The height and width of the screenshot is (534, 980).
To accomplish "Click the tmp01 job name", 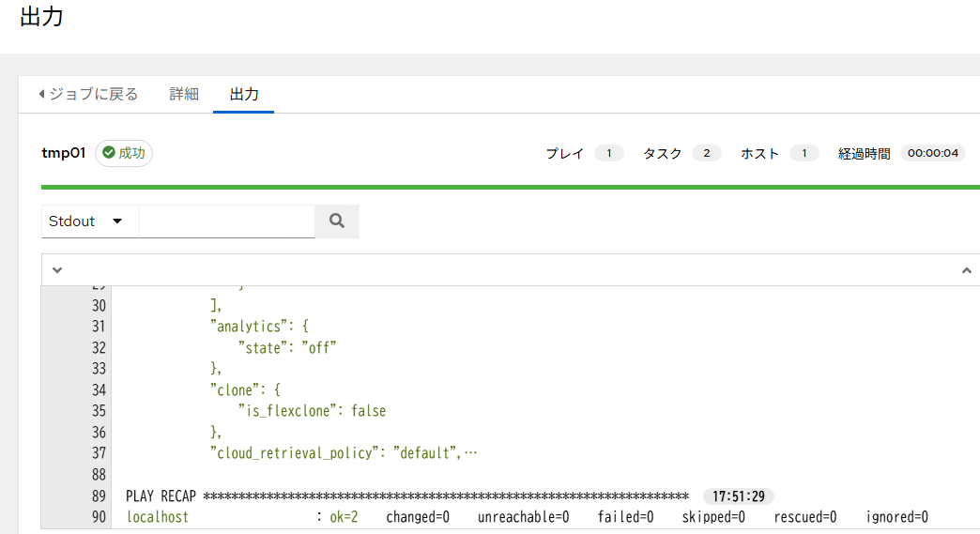I will tap(63, 153).
